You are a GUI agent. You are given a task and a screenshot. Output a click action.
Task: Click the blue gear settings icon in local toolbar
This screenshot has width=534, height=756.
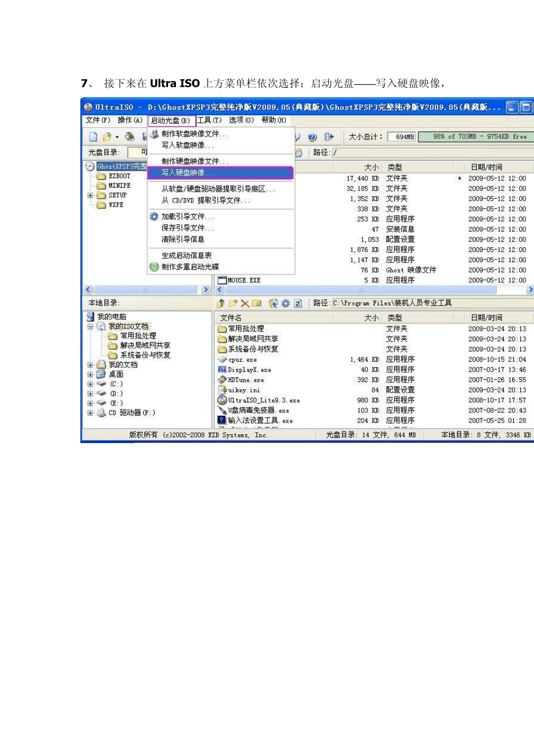coord(286,303)
